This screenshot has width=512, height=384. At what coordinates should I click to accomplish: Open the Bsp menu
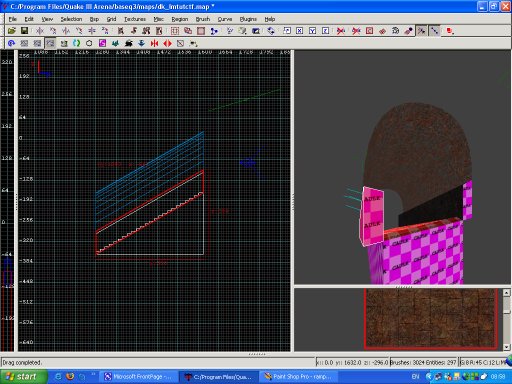tap(94, 19)
